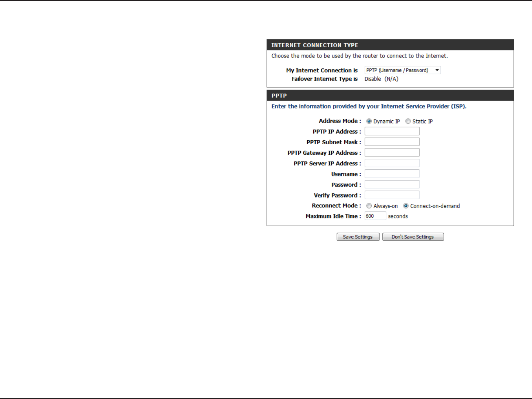The width and height of the screenshot is (532, 399).
Task: Click the 'seconds' unit label
Action: point(398,216)
